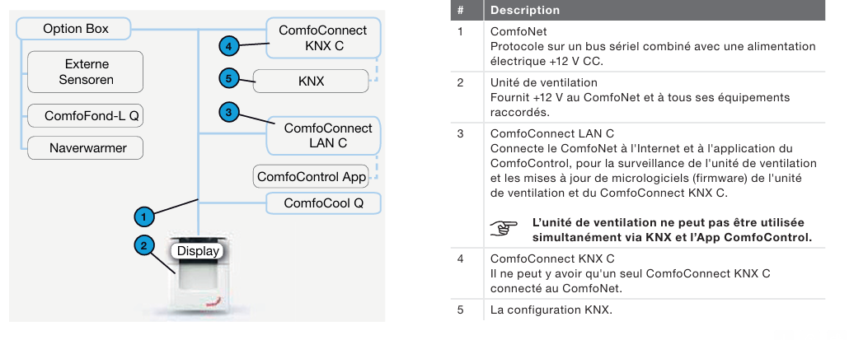The width and height of the screenshot is (868, 340).
Task: Click the ComfoCool Q box
Action: [322, 203]
